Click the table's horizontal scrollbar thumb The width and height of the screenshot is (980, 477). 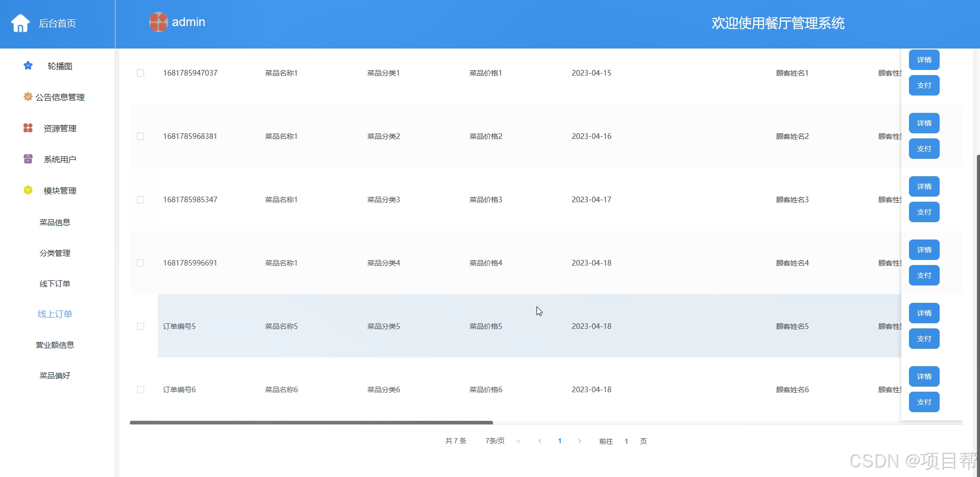click(311, 423)
